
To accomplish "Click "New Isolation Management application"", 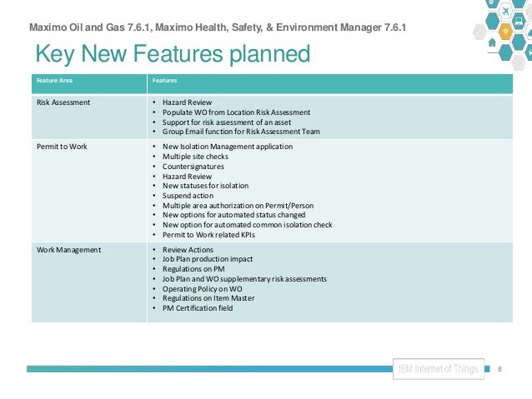I will 228,147.
